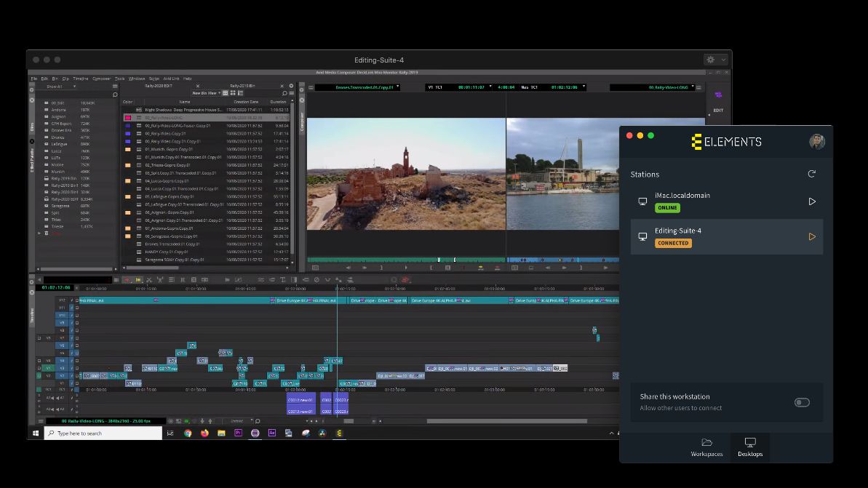Viewport: 868px width, 488px height.
Task: Open the yellow ELEMENTS icon in the taskbar
Action: (338, 433)
